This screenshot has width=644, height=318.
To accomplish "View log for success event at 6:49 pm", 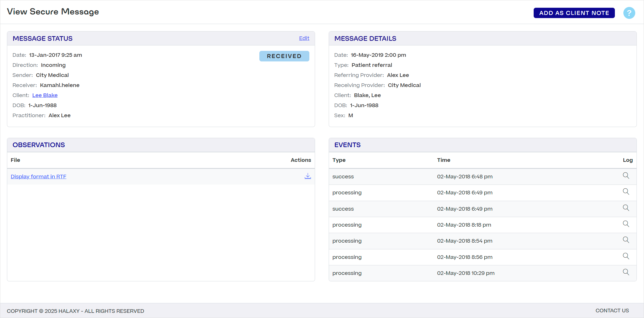I will (626, 208).
